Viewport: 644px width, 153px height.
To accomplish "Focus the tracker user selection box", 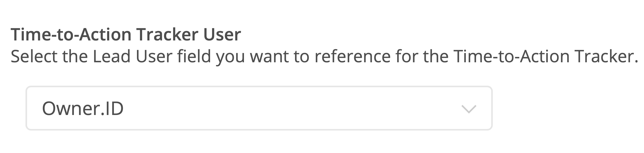I will point(259,108).
